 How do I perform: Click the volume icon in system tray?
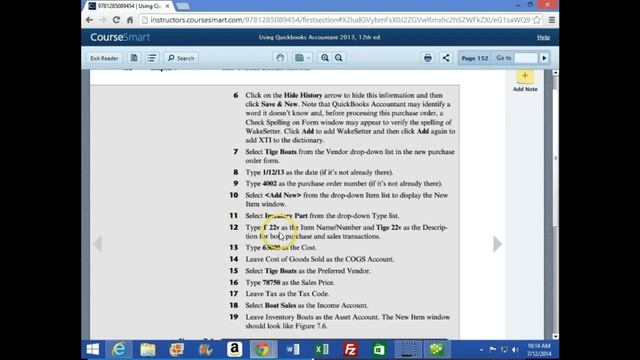(x=515, y=349)
